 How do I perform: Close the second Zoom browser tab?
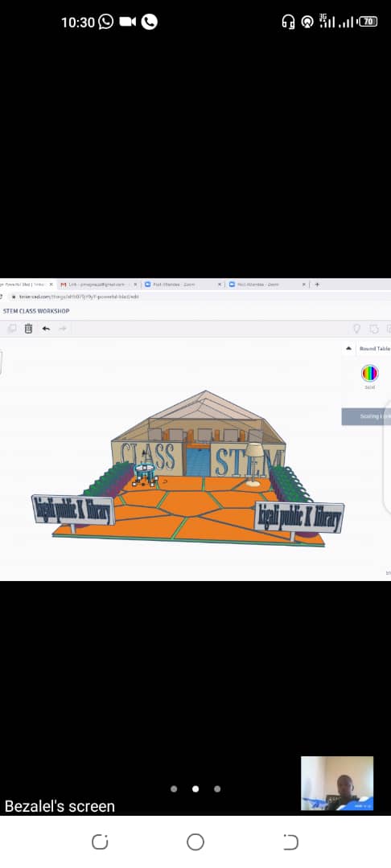click(303, 285)
